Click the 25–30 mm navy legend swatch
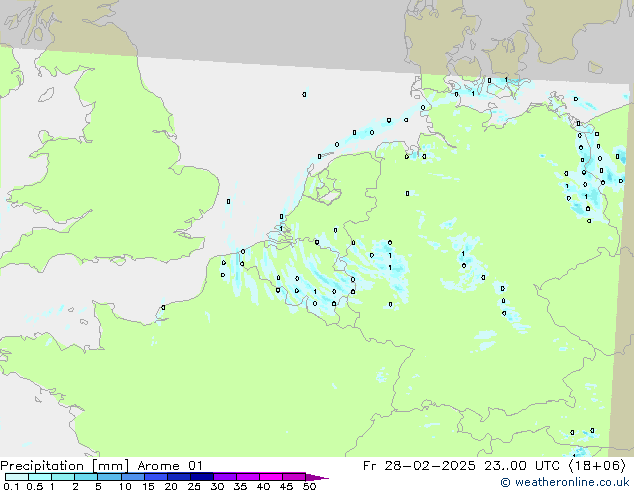634x490 pixels. pos(202,477)
